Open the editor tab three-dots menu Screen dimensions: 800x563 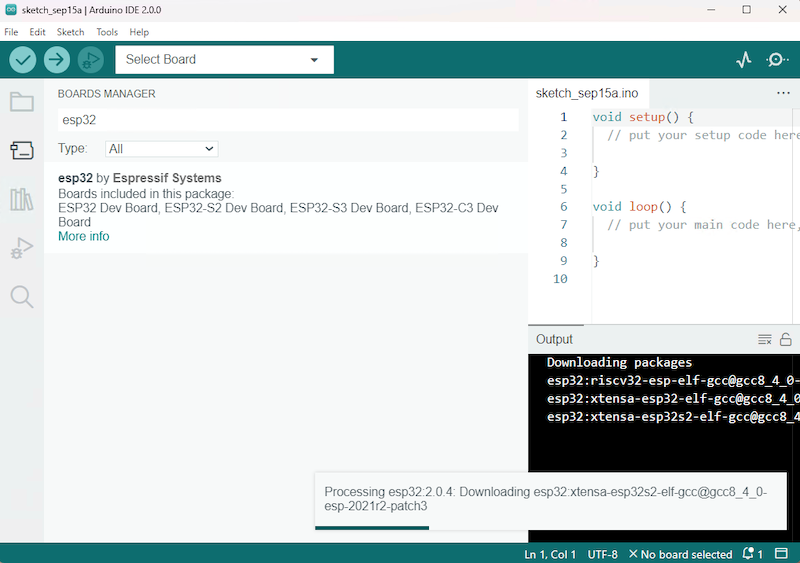click(x=783, y=93)
